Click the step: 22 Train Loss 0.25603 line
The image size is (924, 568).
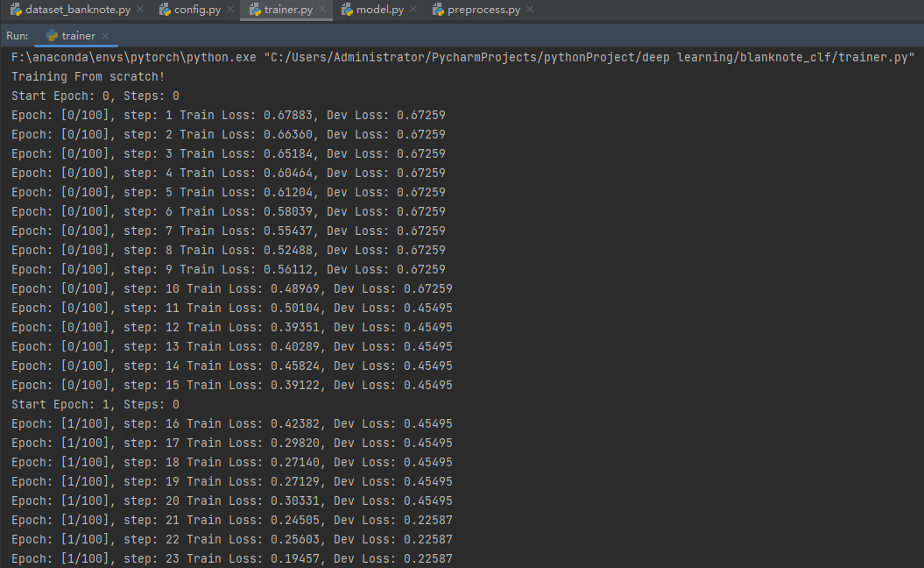tap(232, 540)
